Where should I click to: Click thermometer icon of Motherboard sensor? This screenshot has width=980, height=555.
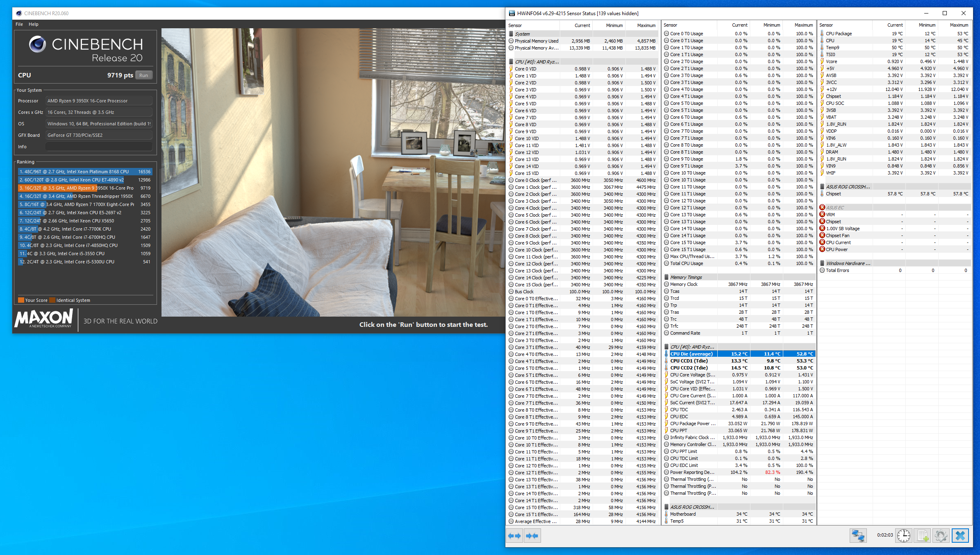(666, 514)
